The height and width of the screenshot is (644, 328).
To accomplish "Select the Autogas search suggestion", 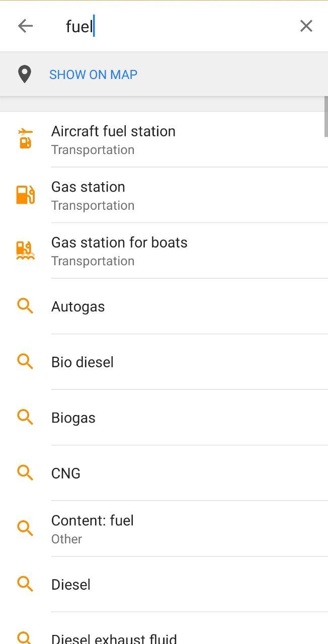I will (78, 306).
